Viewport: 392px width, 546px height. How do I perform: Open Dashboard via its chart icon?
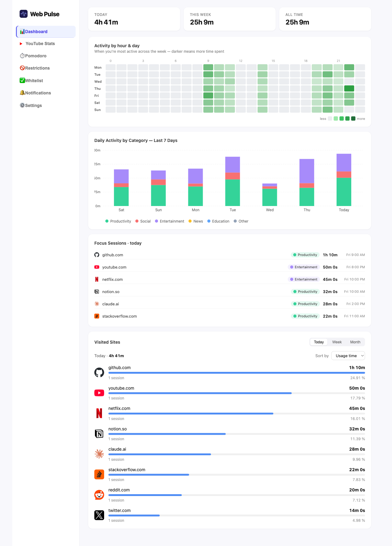click(22, 32)
